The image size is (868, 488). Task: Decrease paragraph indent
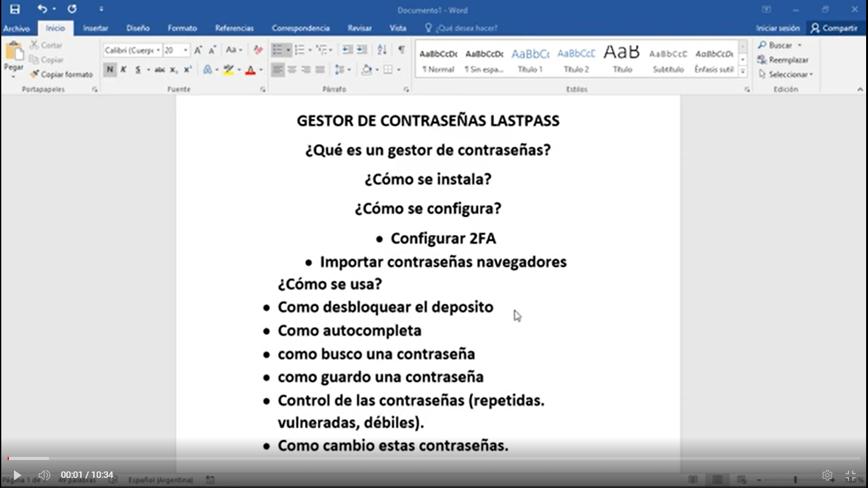pos(347,50)
